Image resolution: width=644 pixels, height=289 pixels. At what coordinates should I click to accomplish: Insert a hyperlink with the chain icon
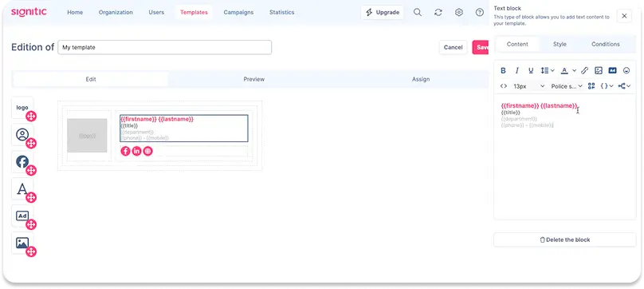coord(585,70)
